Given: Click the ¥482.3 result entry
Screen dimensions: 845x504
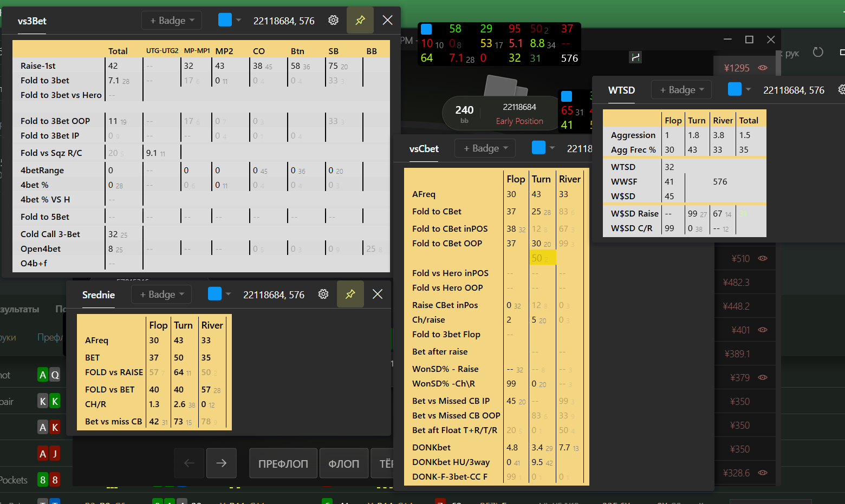Looking at the screenshot, I should 736,282.
